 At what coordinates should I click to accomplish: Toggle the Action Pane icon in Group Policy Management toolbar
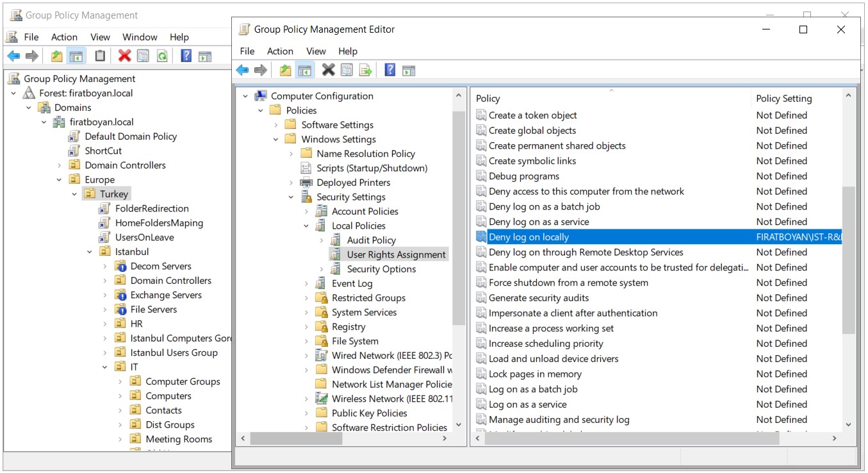pos(205,56)
